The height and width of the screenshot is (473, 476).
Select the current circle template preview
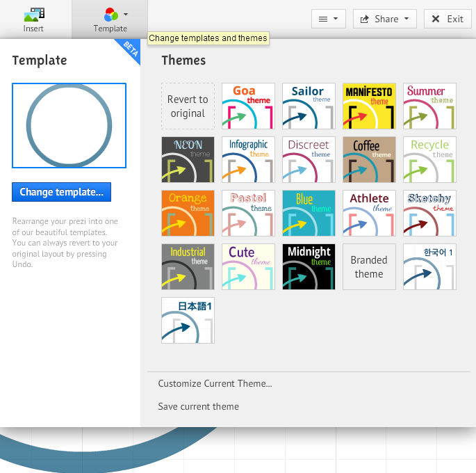tap(69, 125)
